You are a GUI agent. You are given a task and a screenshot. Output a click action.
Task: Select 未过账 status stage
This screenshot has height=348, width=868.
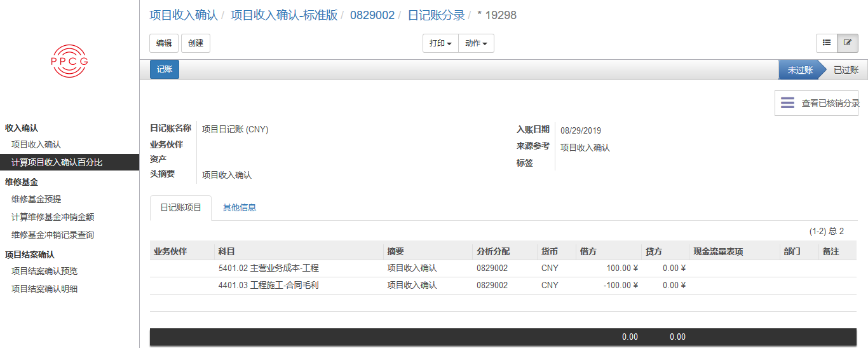coord(799,70)
